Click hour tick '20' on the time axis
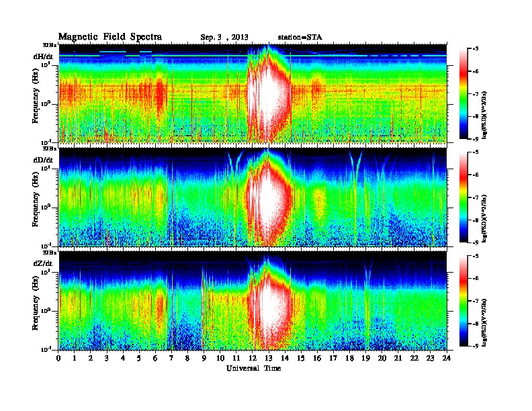 (x=382, y=358)
